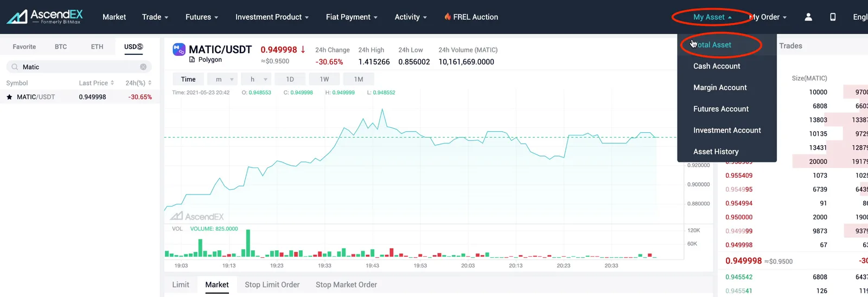Collapse the My Asset dropdown
This screenshot has height=297, width=868.
712,17
